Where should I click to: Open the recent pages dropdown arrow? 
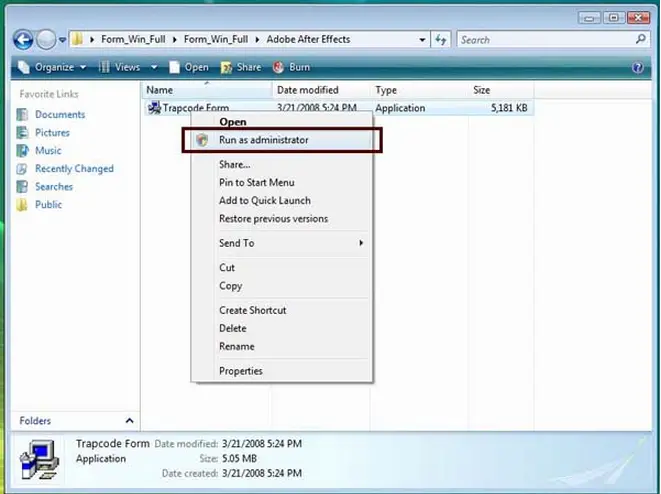(x=62, y=40)
